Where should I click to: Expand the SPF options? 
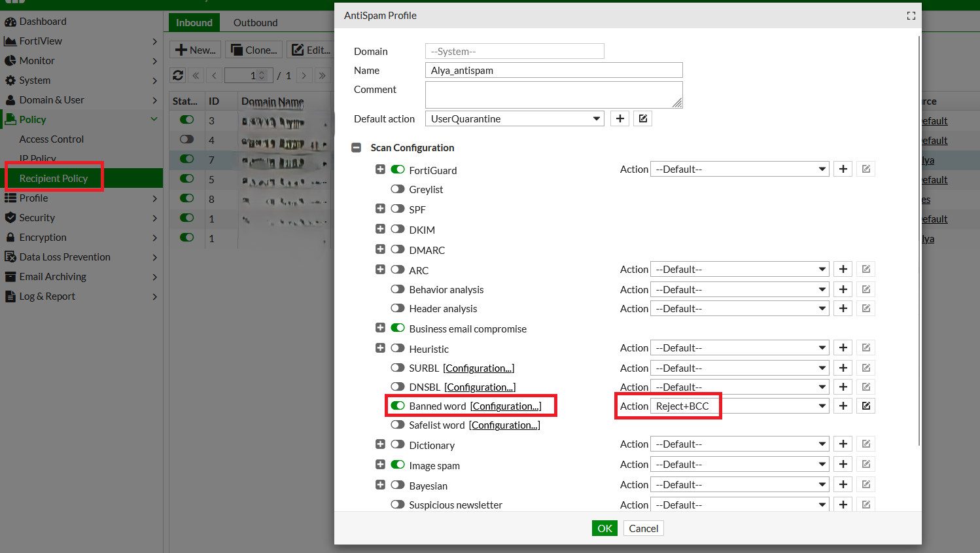click(x=380, y=209)
